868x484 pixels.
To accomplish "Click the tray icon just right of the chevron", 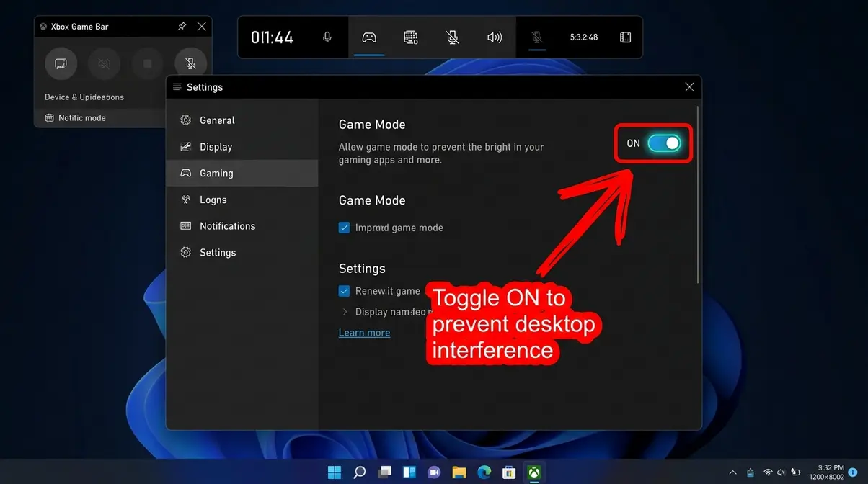I will pos(751,472).
